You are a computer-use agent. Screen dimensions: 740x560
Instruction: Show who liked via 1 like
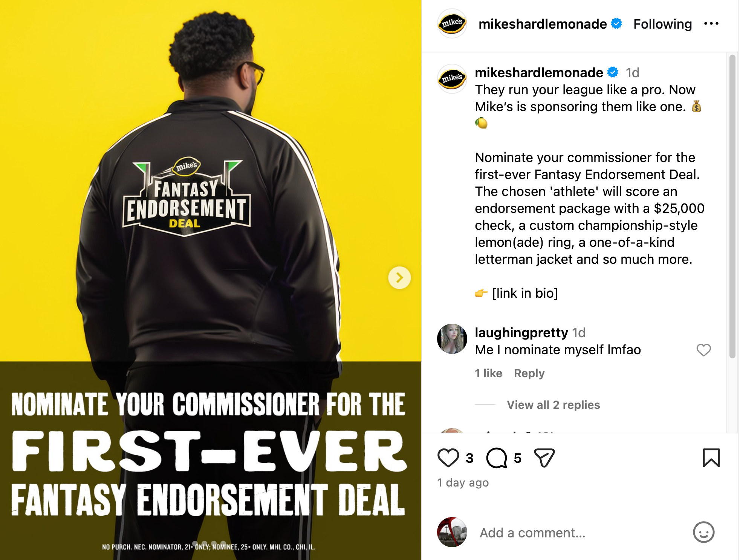pyautogui.click(x=488, y=373)
